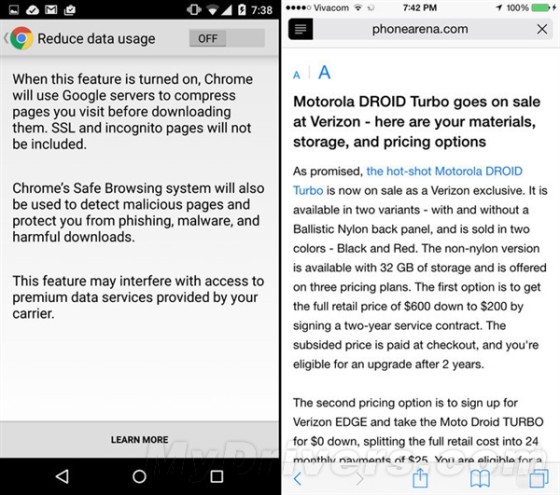Tap the Android battery charging icon
Image resolution: width=560 pixels, height=495 pixels.
click(x=242, y=10)
